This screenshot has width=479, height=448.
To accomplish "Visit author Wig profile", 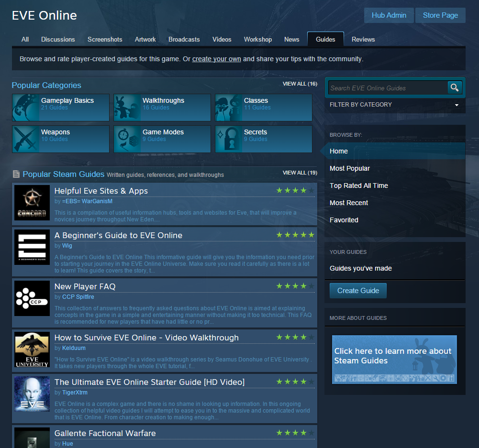I will (67, 246).
